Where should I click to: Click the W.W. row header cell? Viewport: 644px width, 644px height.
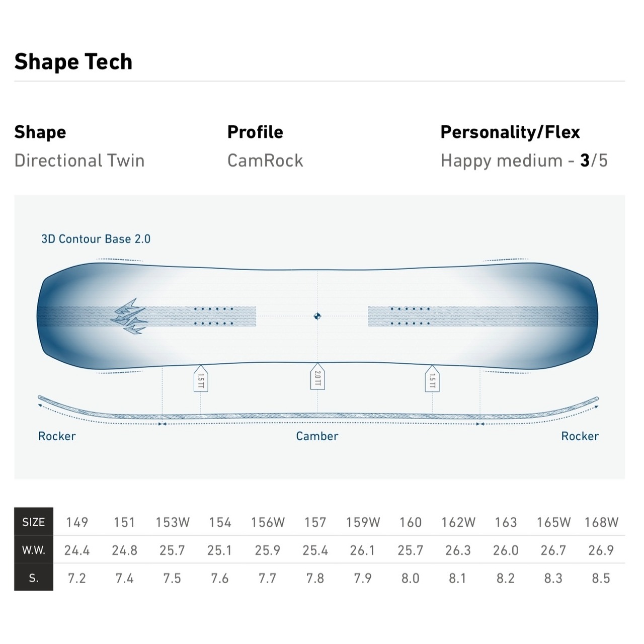(34, 550)
